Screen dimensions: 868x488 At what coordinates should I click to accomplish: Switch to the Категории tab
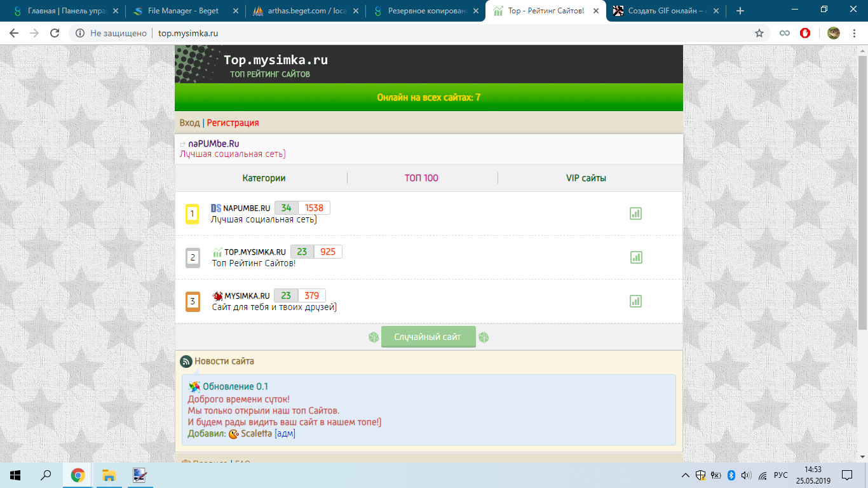coord(264,178)
